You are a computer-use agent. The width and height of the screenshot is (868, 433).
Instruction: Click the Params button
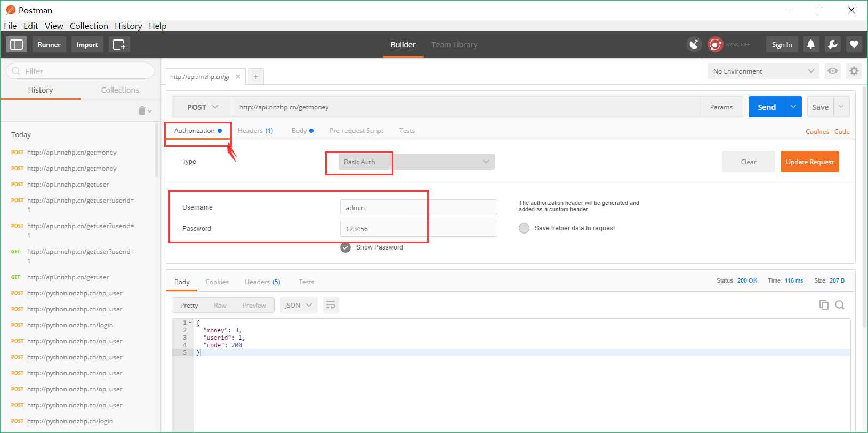point(721,107)
